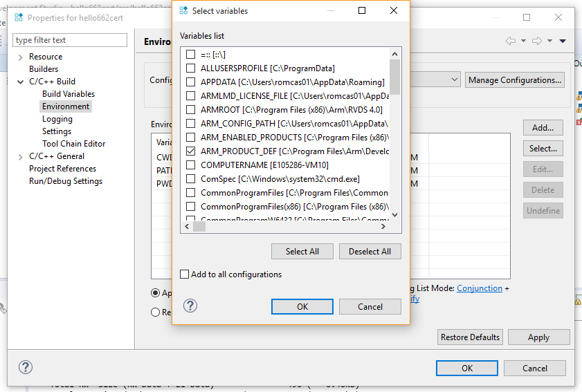Check the APPDATA variable checkbox
The image size is (582, 392).
(x=190, y=82)
